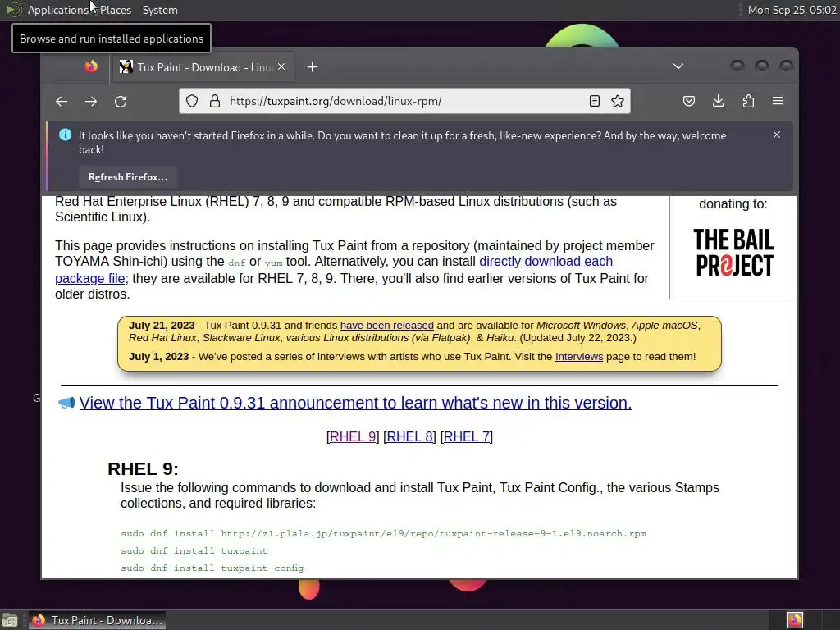
Task: Dismiss the Refresh Firefox notification bar
Action: click(777, 135)
